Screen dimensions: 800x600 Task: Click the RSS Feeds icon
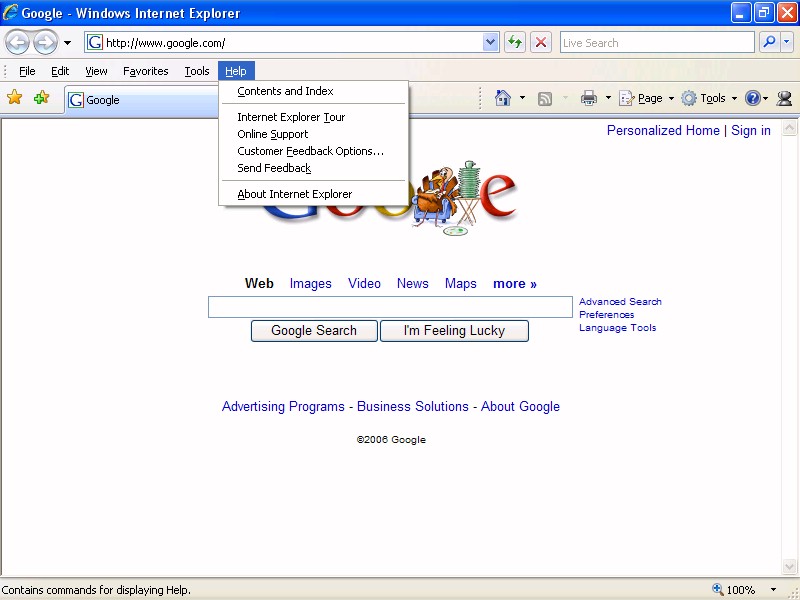[545, 98]
